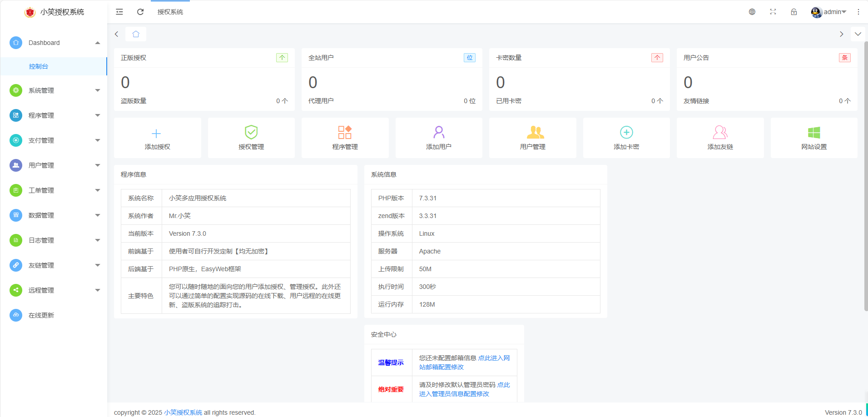Image resolution: width=868 pixels, height=417 pixels.
Task: Open the 网站设置 windows-logo shortcut
Action: tap(814, 138)
